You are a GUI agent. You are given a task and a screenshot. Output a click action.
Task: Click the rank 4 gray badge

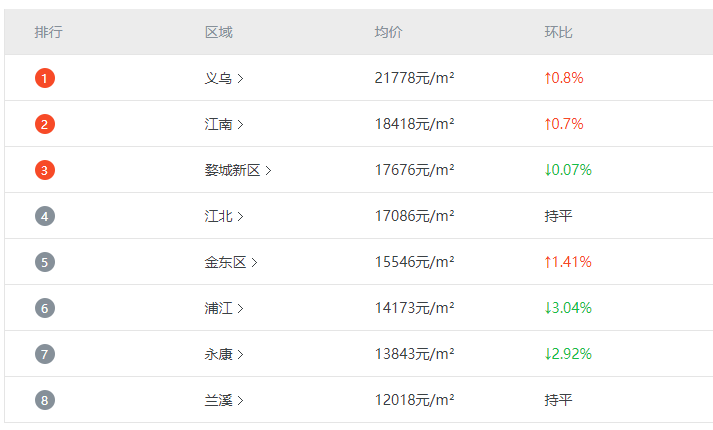click(45, 216)
